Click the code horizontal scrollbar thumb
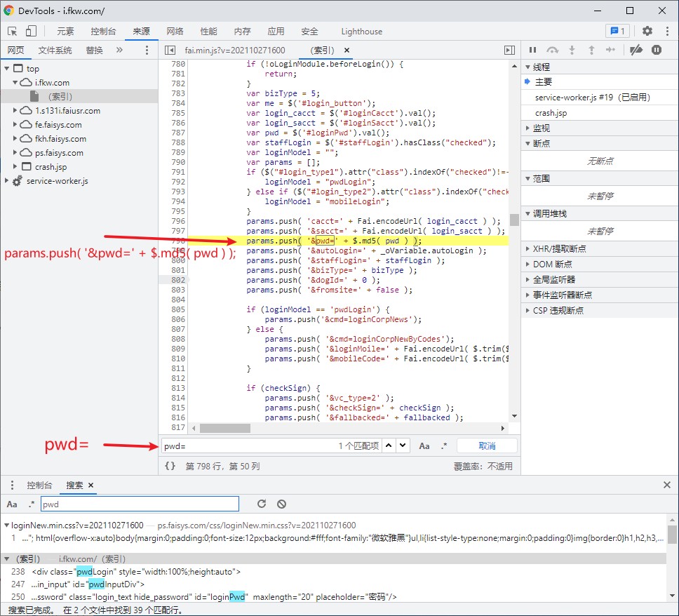This screenshot has height=616, width=679. [224, 428]
